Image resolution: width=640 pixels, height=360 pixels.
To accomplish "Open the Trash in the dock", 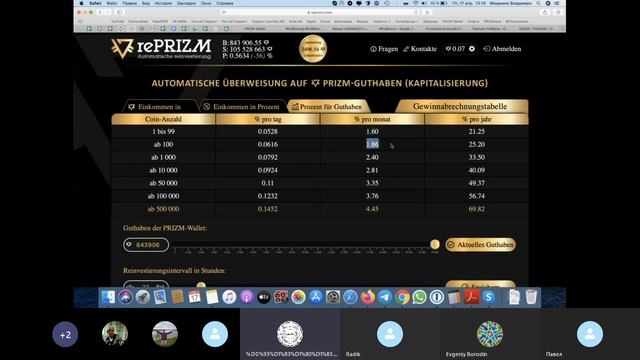I will coord(531,298).
